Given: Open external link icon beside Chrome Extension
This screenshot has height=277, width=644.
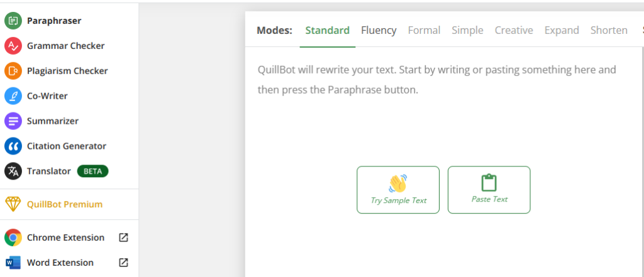Looking at the screenshot, I should (123, 237).
